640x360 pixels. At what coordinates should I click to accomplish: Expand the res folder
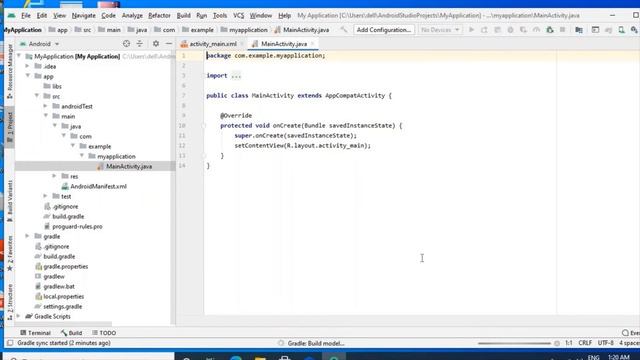[54, 176]
